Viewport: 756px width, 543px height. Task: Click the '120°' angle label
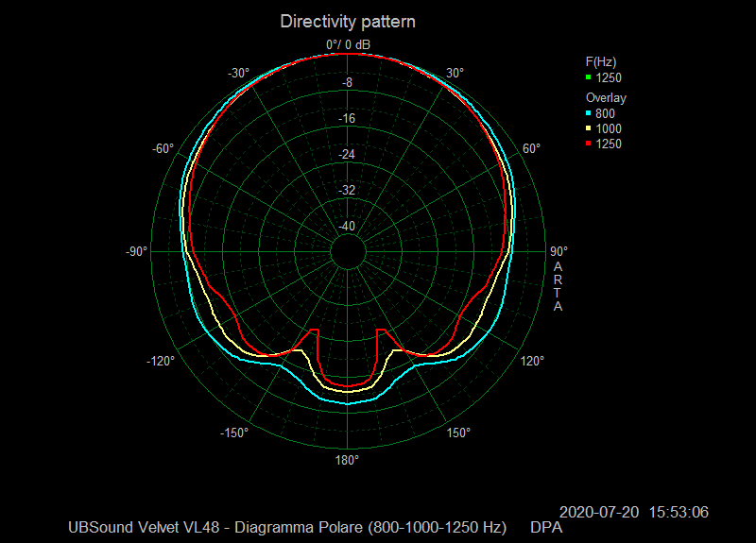[x=532, y=361]
